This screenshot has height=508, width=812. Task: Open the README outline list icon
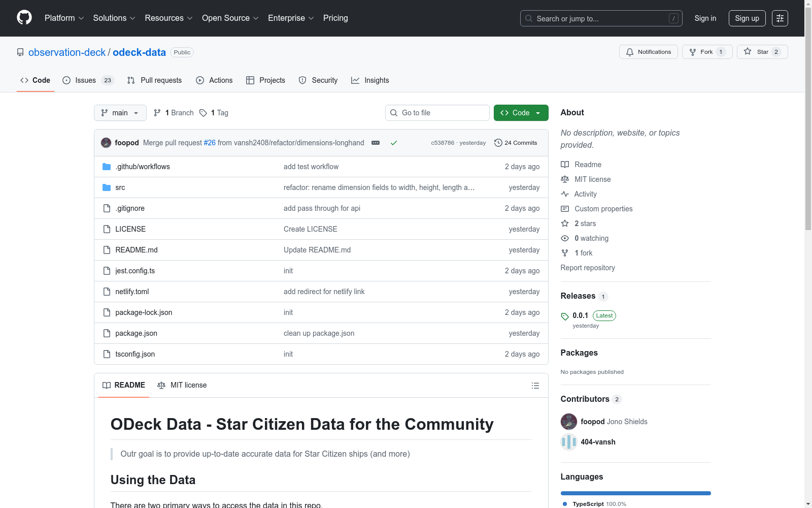pyautogui.click(x=535, y=386)
